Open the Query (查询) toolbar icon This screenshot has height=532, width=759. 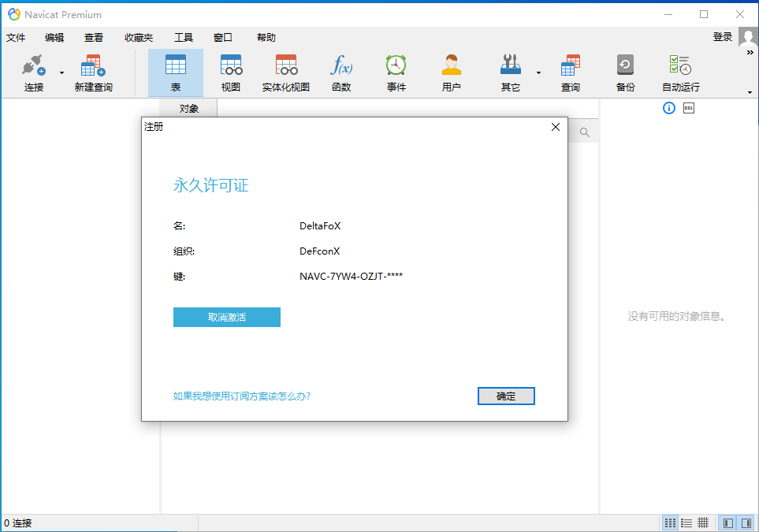[570, 73]
